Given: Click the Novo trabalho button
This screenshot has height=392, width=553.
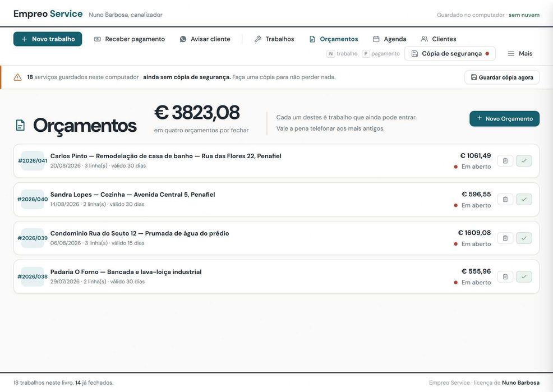Looking at the screenshot, I should pyautogui.click(x=48, y=39).
